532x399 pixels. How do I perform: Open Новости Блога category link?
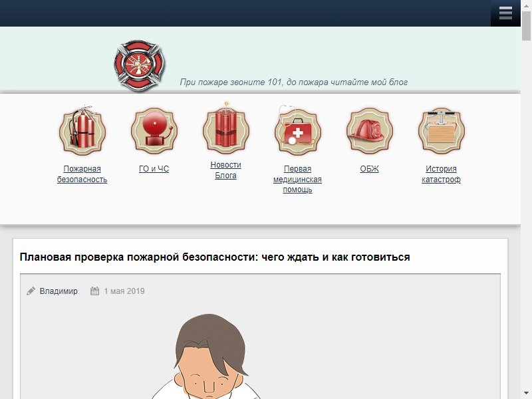(225, 170)
